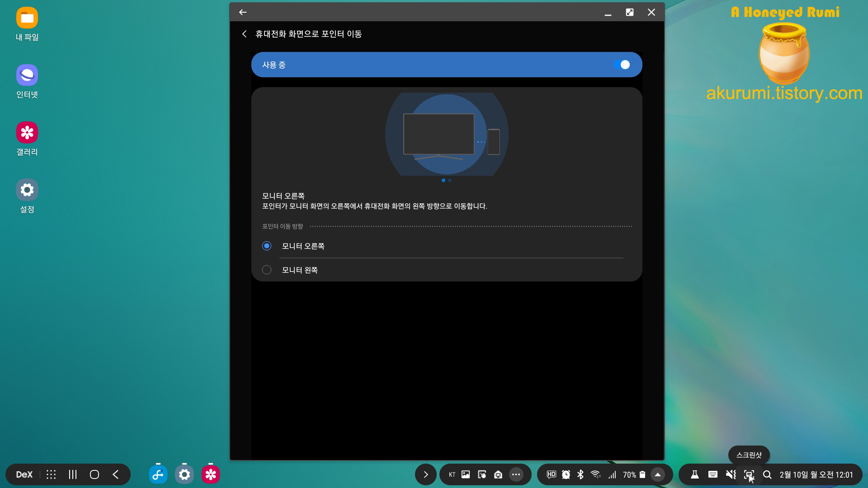Select 모니터 오른쪽 radio button
868x488 pixels.
pyautogui.click(x=267, y=246)
